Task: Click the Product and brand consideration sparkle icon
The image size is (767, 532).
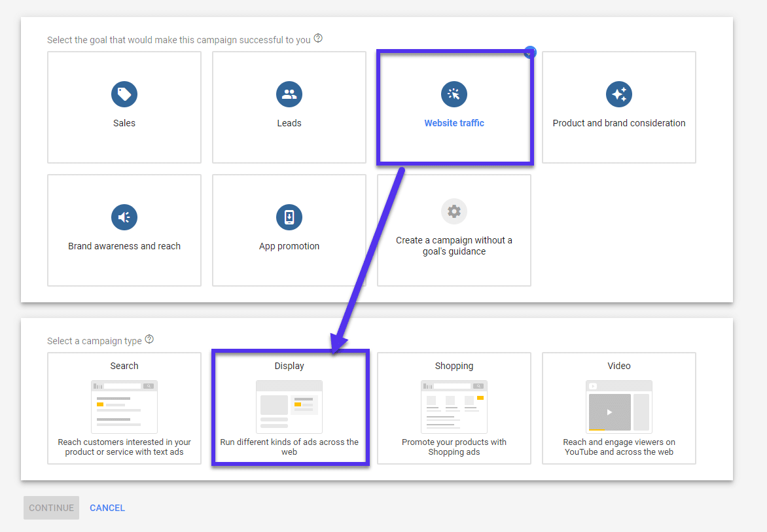Action: (x=618, y=94)
